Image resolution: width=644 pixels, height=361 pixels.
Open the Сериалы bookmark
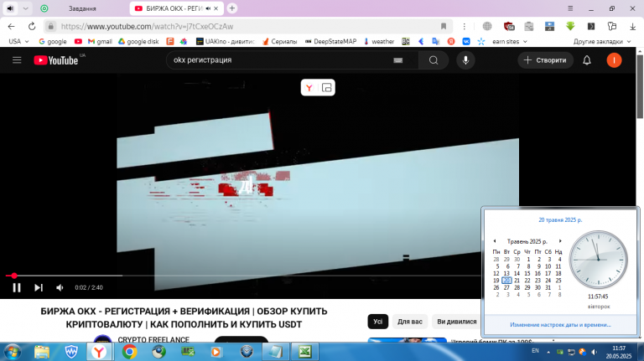pyautogui.click(x=279, y=41)
